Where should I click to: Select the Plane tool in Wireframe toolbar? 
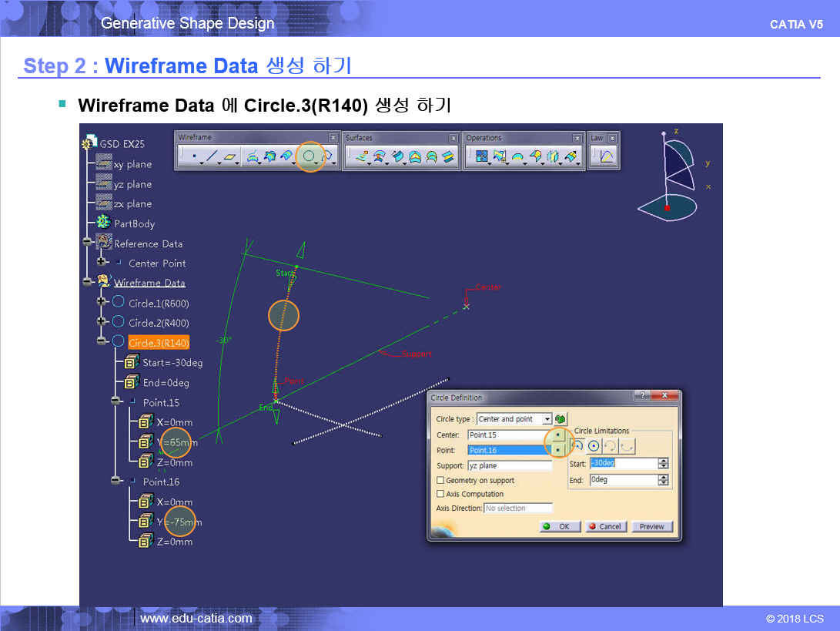(230, 157)
